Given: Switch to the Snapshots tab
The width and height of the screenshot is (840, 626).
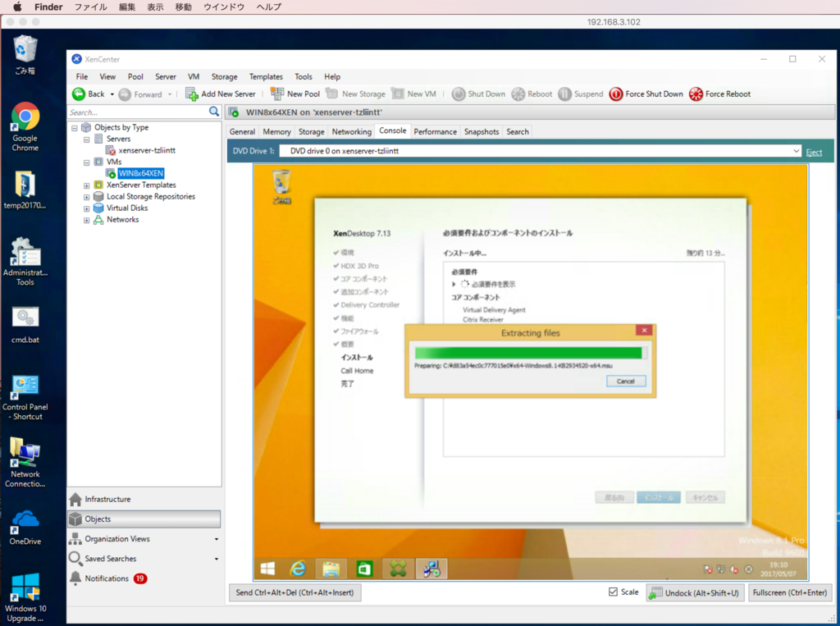Looking at the screenshot, I should coord(482,131).
